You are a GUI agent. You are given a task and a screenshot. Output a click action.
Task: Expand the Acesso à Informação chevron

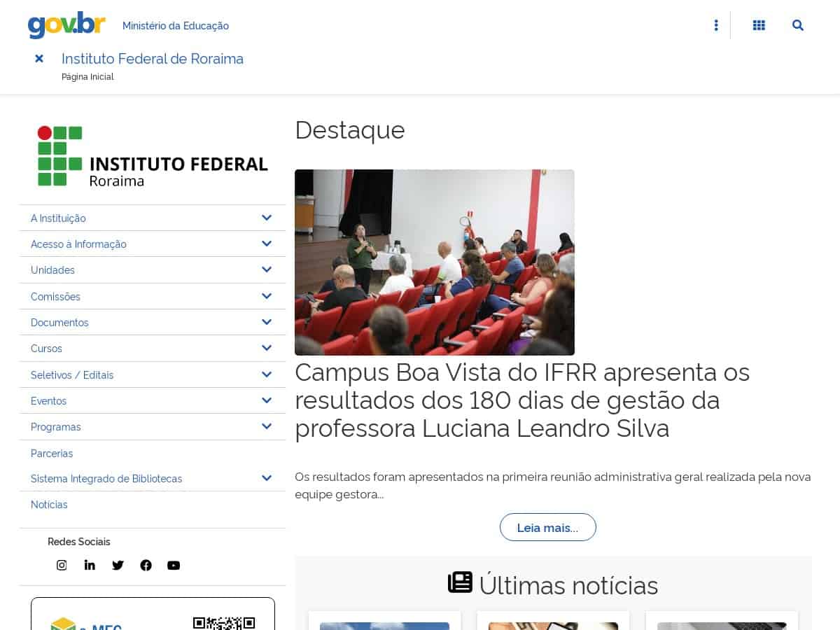(x=267, y=244)
